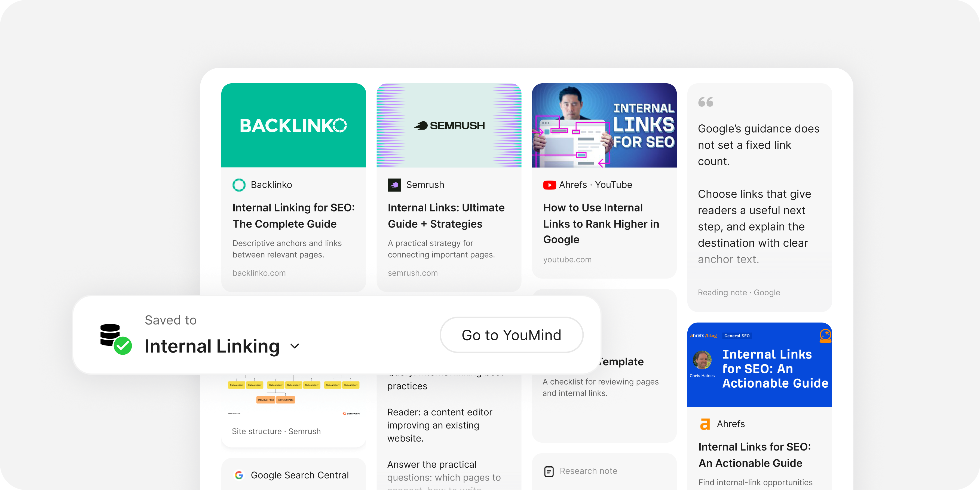
Task: Click 'Find internal-link opportunities' description
Action: (x=755, y=482)
